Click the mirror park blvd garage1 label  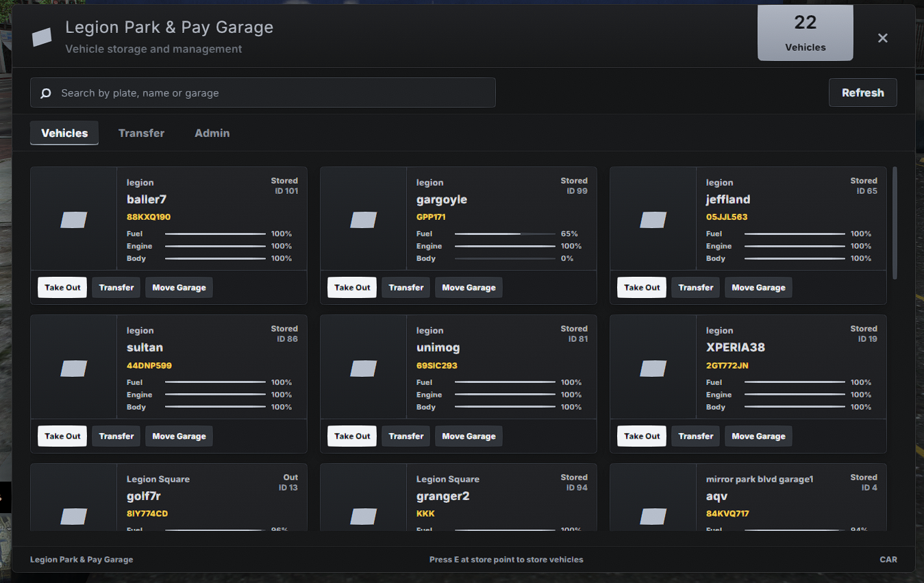pos(760,480)
